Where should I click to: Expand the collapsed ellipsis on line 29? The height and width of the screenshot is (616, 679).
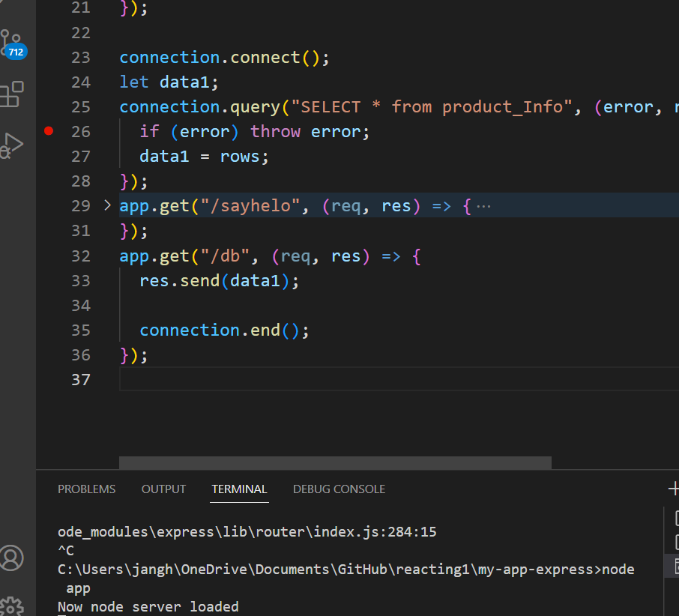pyautogui.click(x=483, y=207)
